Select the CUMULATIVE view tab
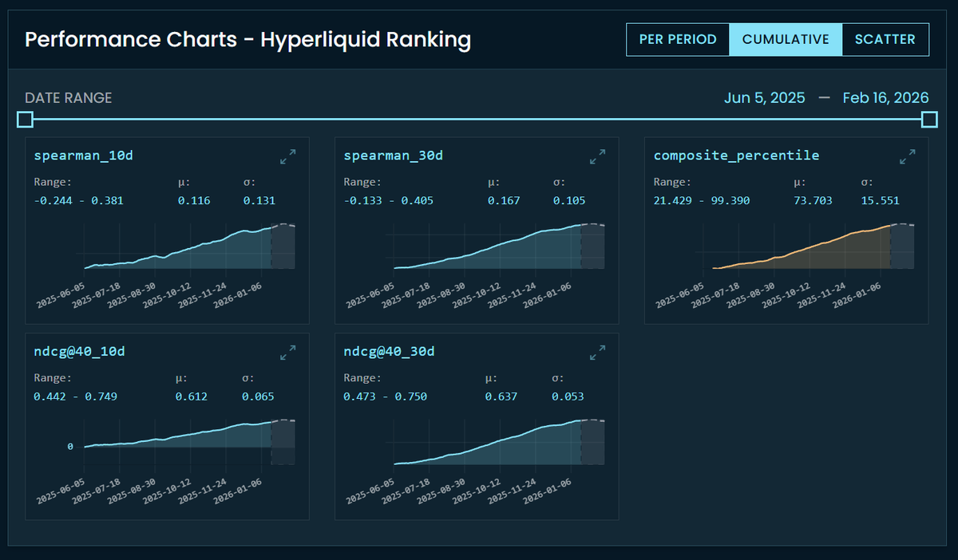Screen dimensions: 958x560 (786, 40)
